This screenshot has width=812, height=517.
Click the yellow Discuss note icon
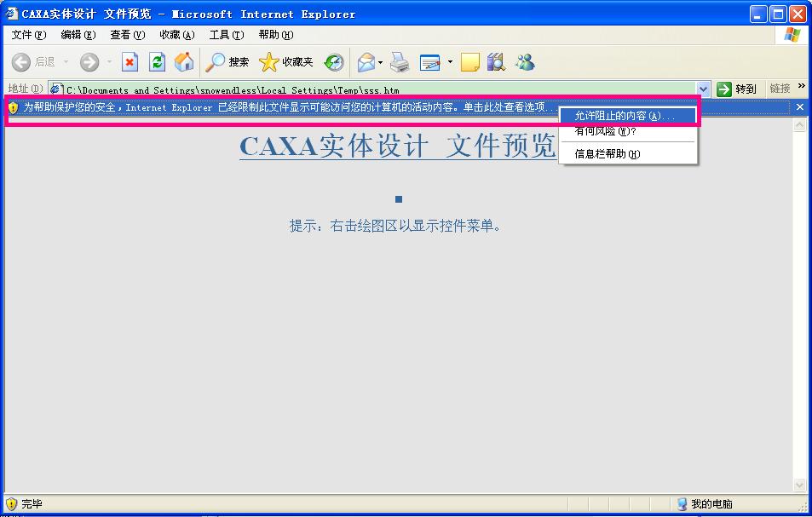coord(469,62)
